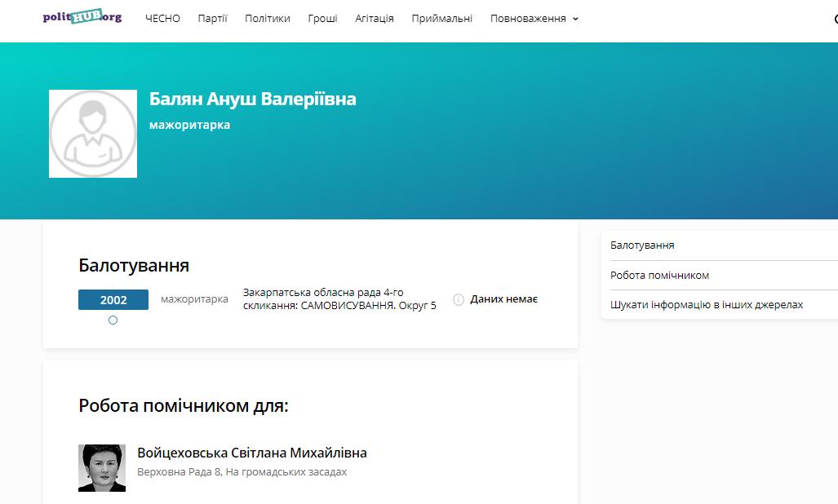Click the profile avatar placeholder image
The height and width of the screenshot is (504, 838).
click(x=93, y=134)
